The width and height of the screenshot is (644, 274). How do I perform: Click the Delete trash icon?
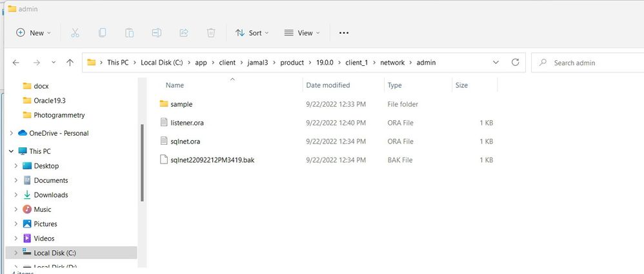[211, 33]
